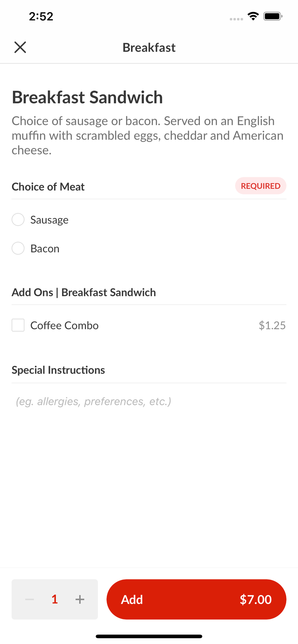This screenshot has height=644, width=298.
Task: Select the Sausage radio button
Action: (18, 220)
